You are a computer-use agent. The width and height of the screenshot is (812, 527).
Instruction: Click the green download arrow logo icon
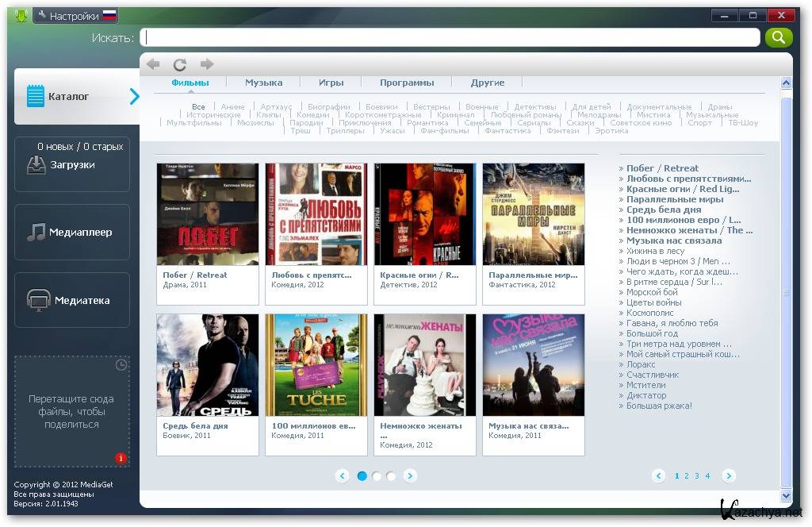21,16
